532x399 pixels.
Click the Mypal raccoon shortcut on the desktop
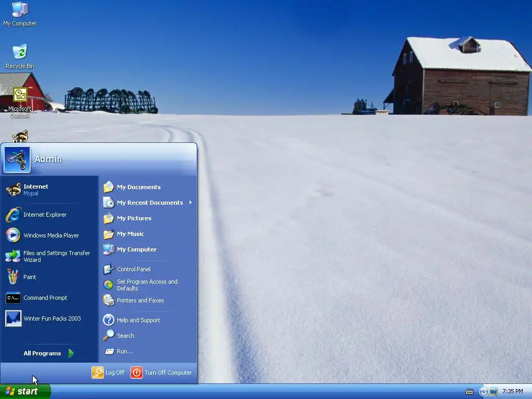click(20, 136)
